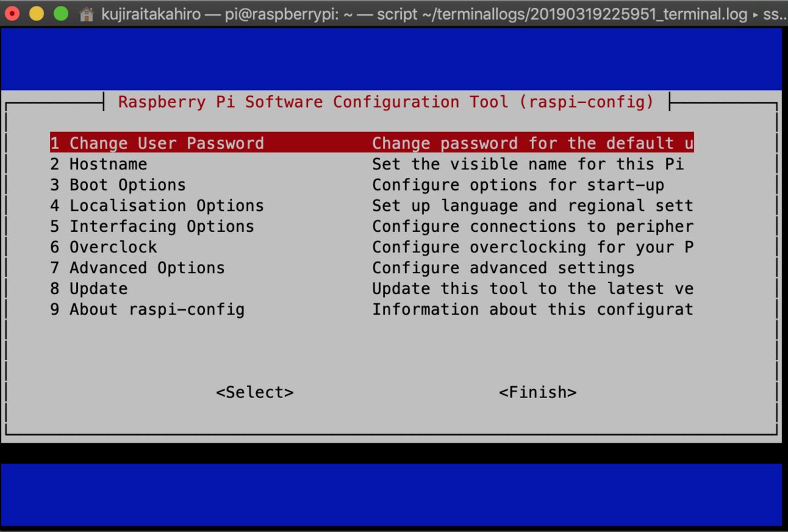Click description 'Configure connections to peripher'
788x532 pixels.
533,227
